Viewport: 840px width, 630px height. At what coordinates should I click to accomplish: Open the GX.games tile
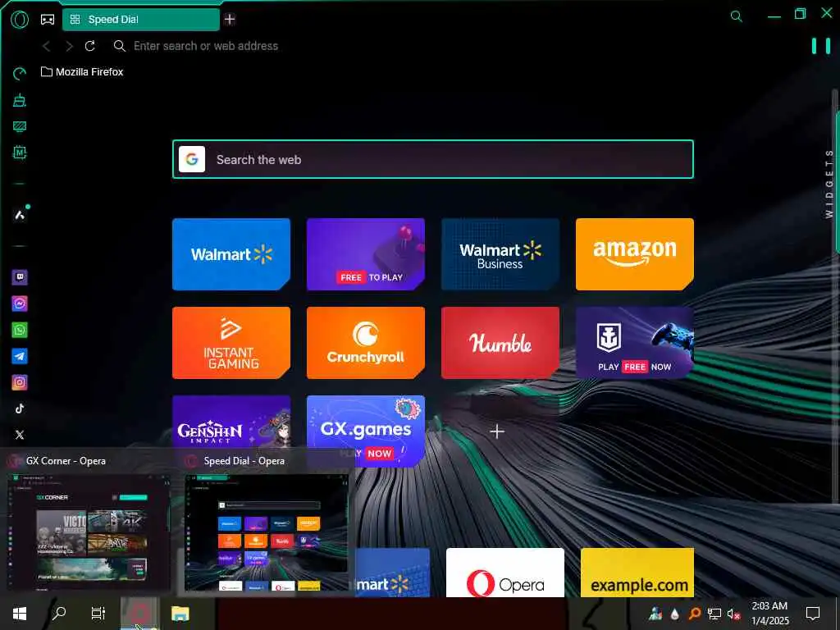point(366,431)
